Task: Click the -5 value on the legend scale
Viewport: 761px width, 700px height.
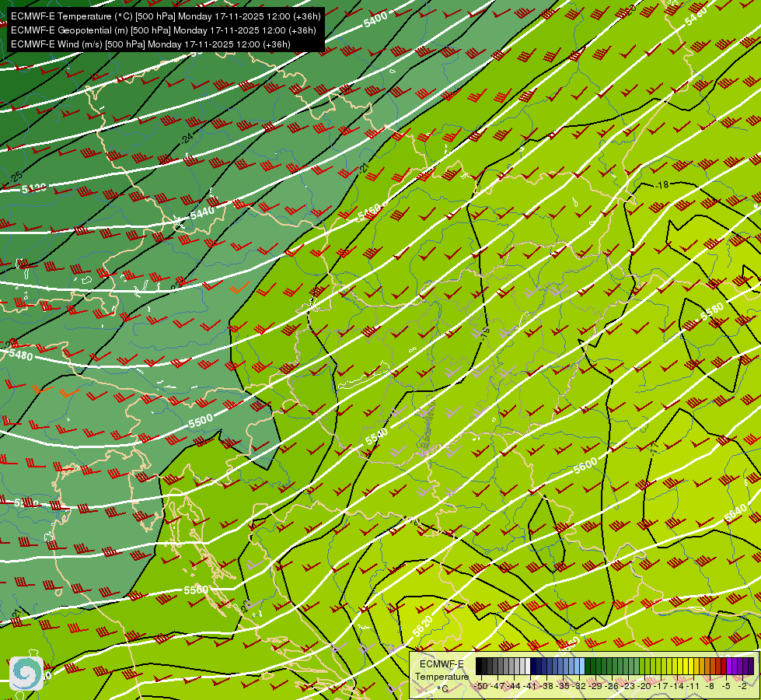Action: click(x=726, y=686)
